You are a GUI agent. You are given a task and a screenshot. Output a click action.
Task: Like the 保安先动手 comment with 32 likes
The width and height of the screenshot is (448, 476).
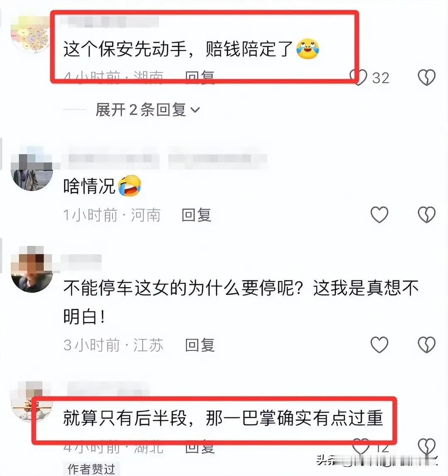tap(358, 78)
